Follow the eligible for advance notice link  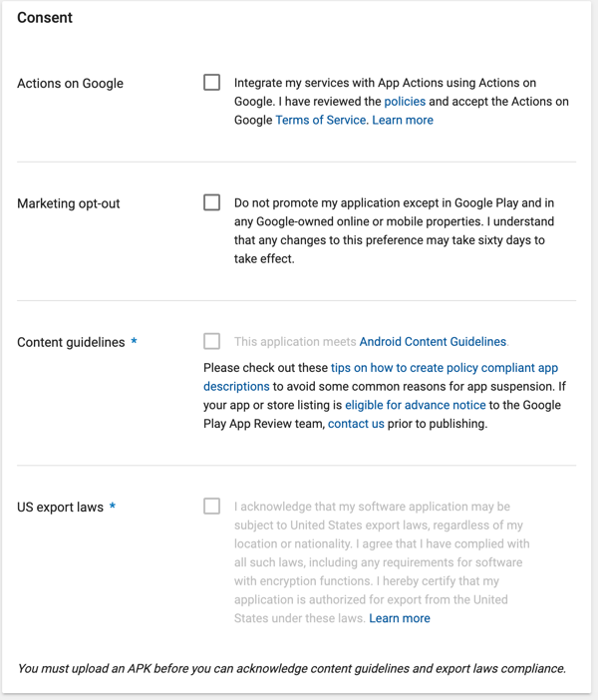click(416, 405)
